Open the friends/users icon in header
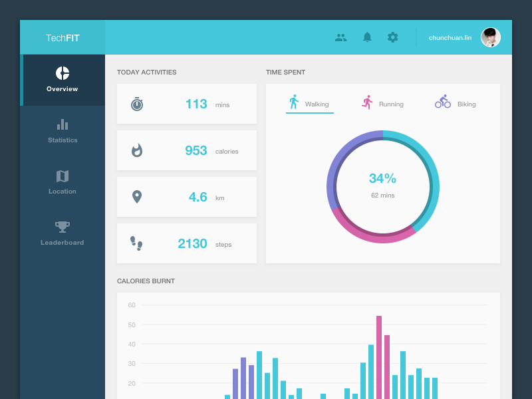The width and height of the screenshot is (532, 399). click(340, 37)
